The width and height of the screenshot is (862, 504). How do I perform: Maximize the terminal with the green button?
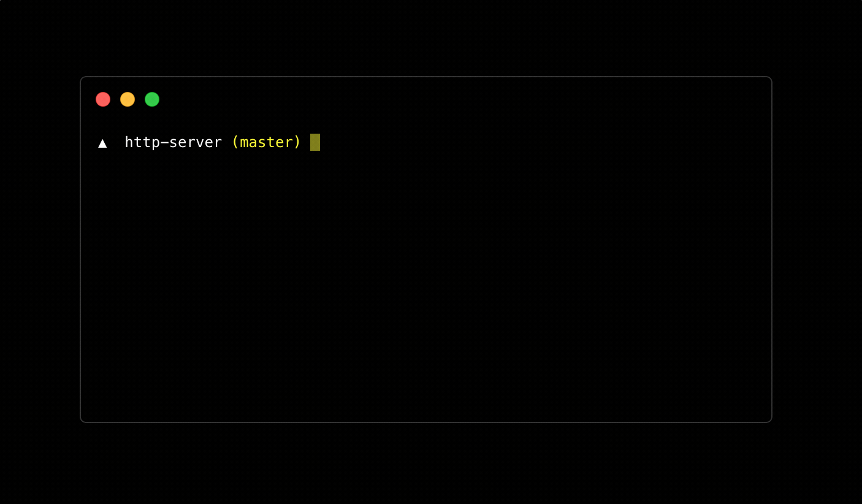pos(152,99)
